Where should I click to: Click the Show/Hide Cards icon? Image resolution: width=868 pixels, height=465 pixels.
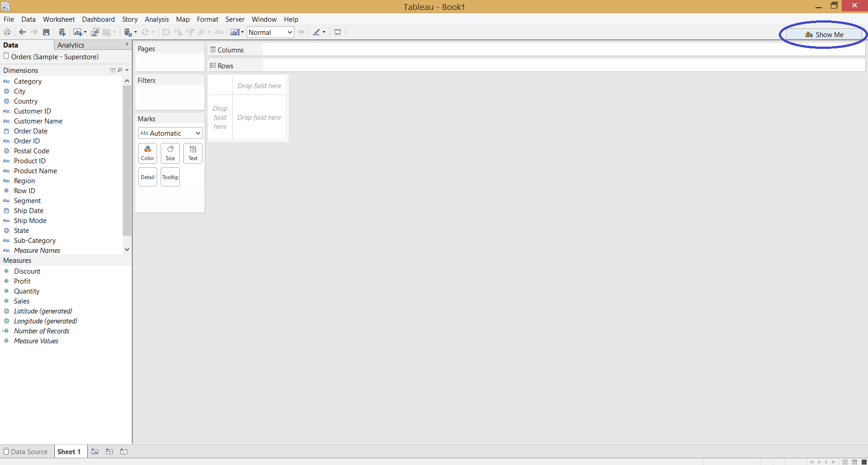point(235,32)
